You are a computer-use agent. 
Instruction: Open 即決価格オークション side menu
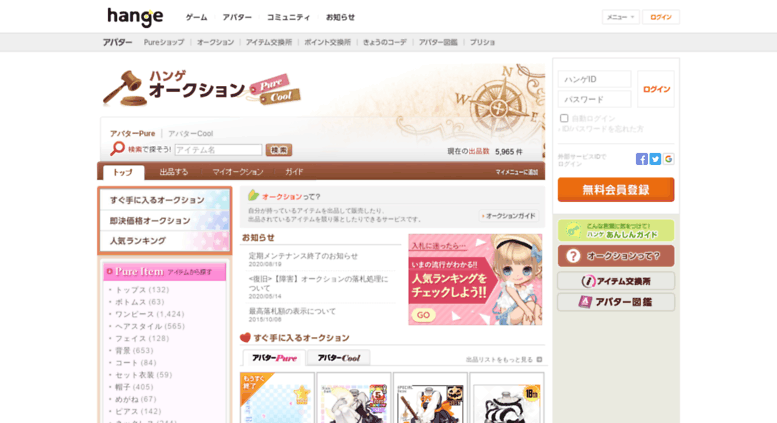click(x=165, y=220)
